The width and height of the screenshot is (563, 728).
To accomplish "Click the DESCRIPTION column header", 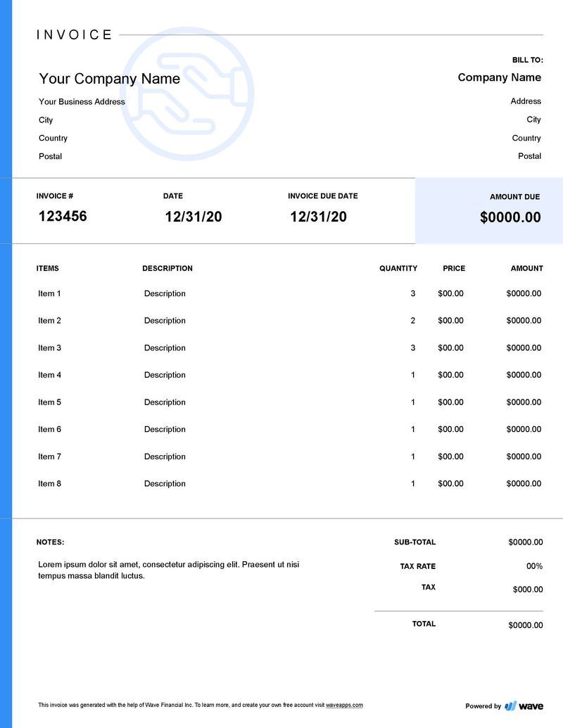I will pyautogui.click(x=167, y=269).
